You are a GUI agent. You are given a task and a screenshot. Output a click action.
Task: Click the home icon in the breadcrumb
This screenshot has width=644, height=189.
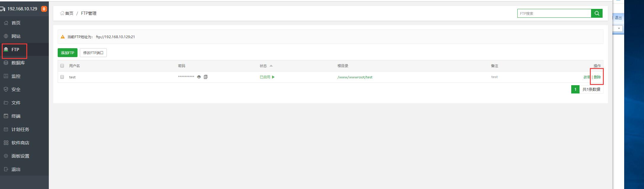pos(62,13)
